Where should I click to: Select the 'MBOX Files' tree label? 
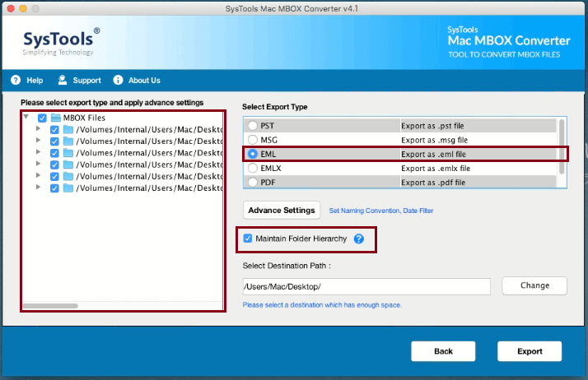pos(84,118)
